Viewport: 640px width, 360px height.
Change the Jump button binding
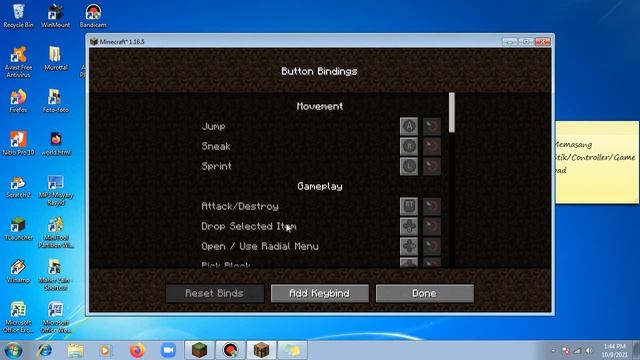pos(409,126)
